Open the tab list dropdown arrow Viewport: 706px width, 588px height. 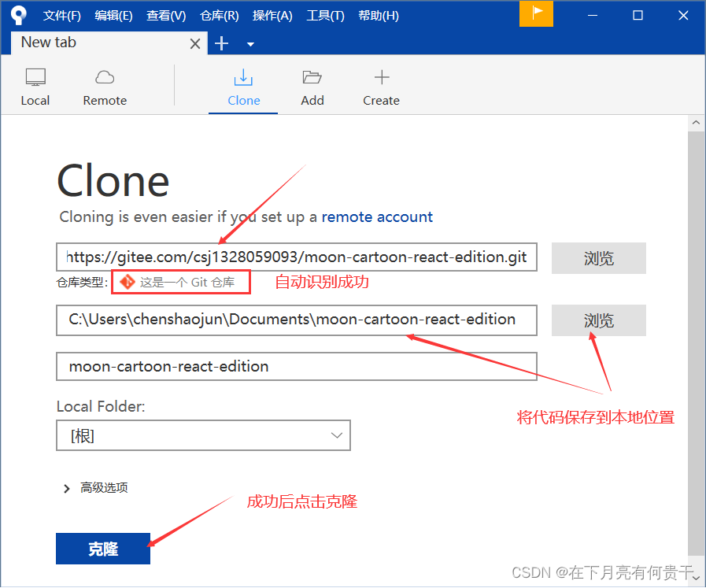click(251, 44)
